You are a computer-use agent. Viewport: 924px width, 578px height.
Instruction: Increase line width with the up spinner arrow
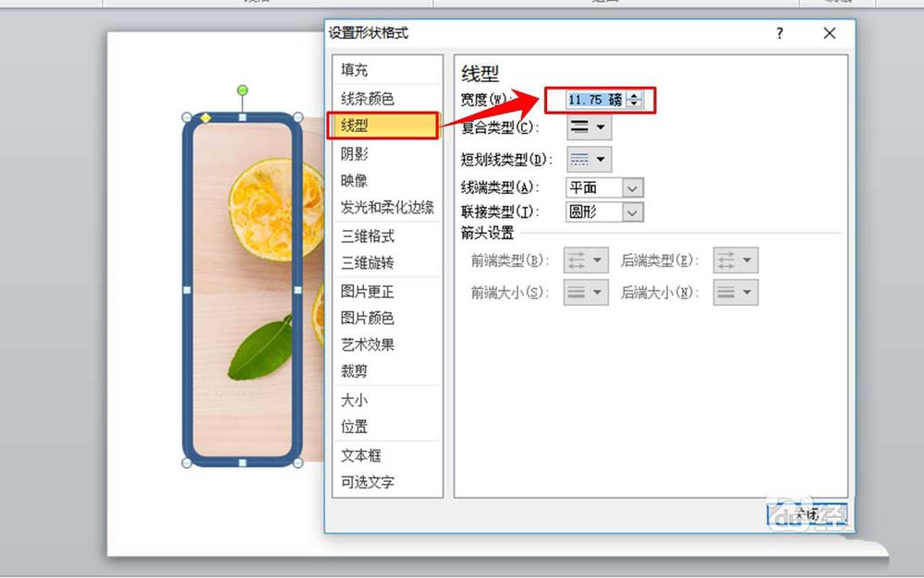(x=634, y=95)
